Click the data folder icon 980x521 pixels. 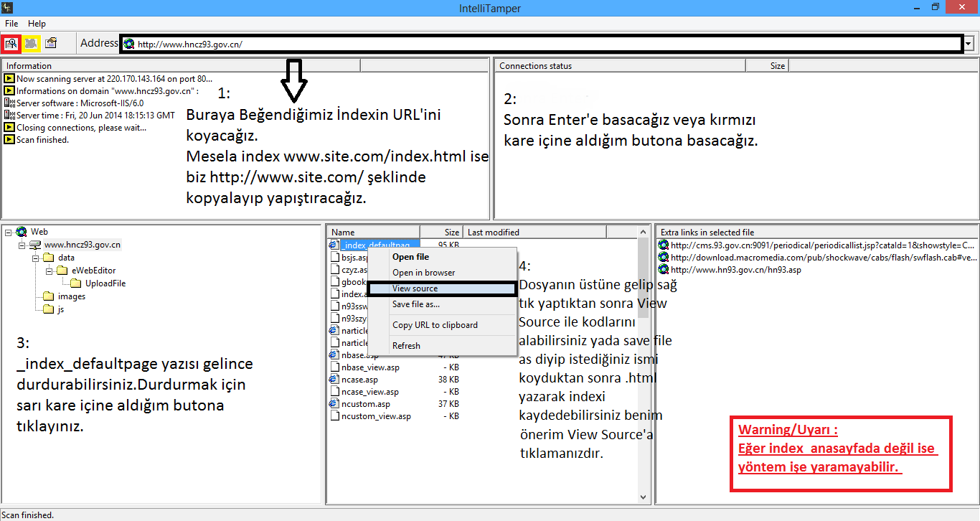[48, 258]
